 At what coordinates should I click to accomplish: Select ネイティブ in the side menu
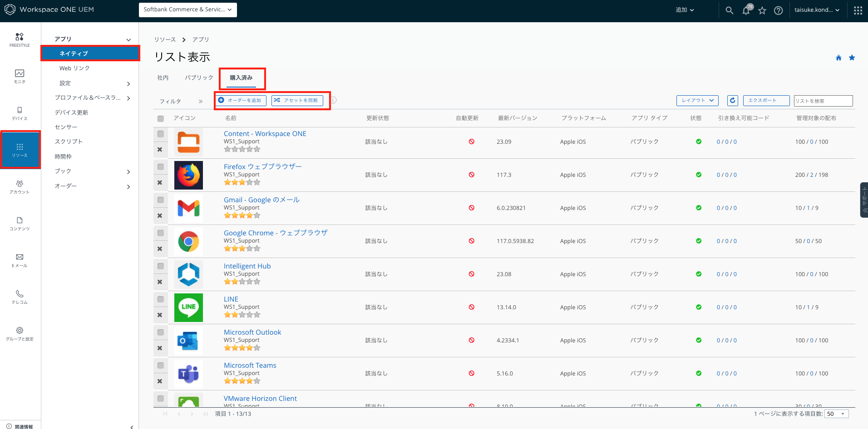pos(90,54)
